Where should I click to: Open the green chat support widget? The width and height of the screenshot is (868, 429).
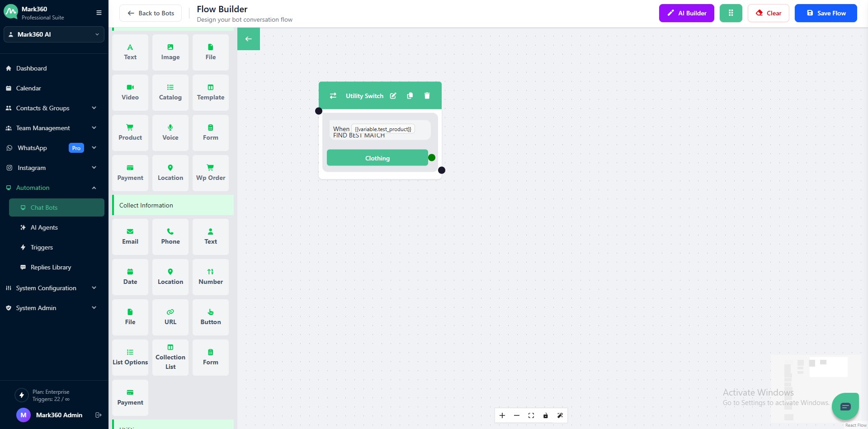click(845, 406)
